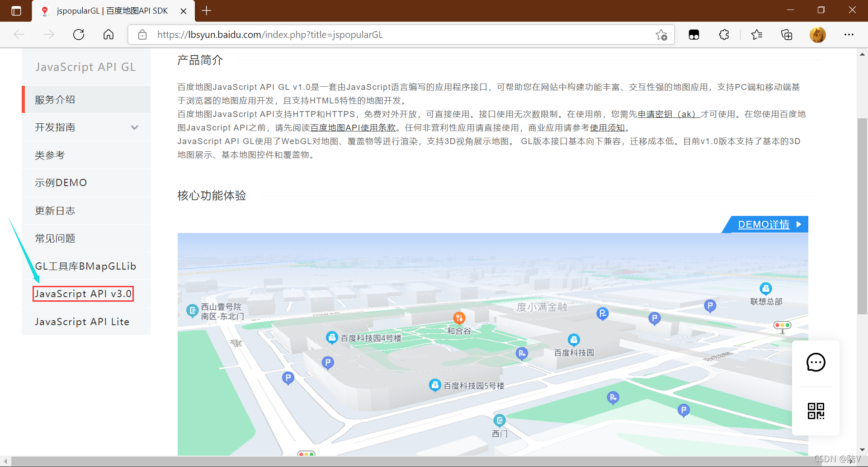The width and height of the screenshot is (868, 467).
Task: Click the 联想总部 map marker icon
Action: [766, 289]
